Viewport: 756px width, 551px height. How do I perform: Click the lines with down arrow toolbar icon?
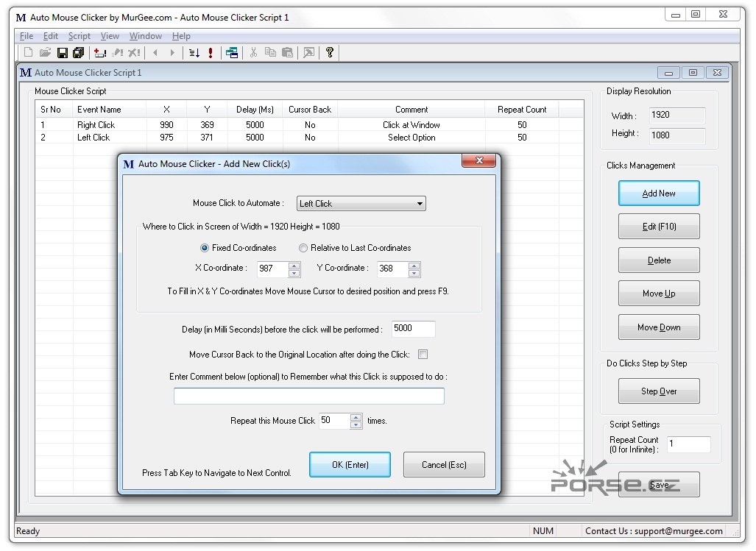[x=194, y=52]
